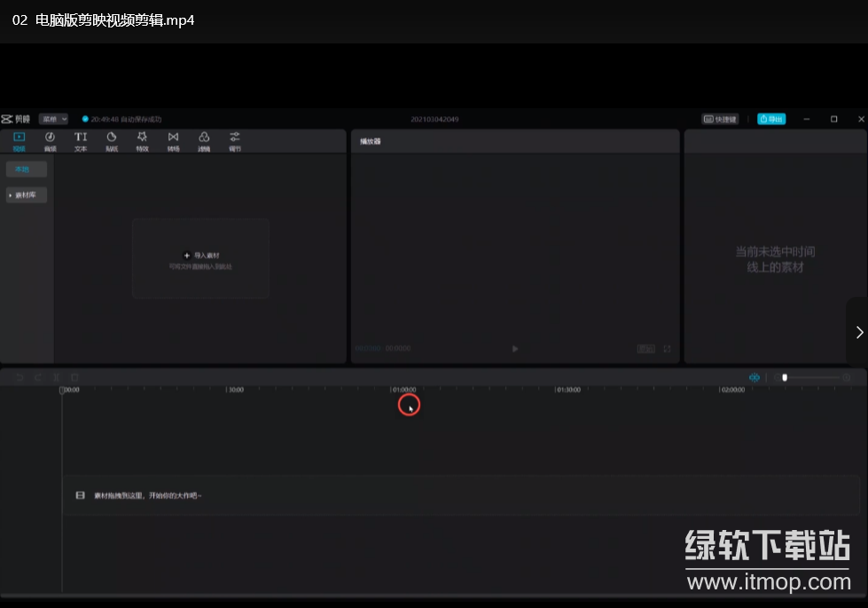
Task: Click the 01:30:00 mark on timeline ruler
Action: click(x=568, y=389)
